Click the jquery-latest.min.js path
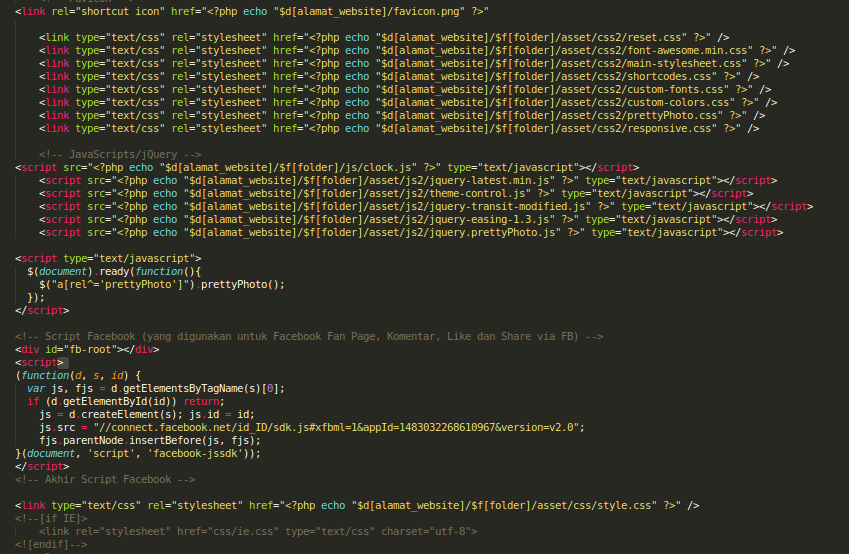 click(369, 180)
